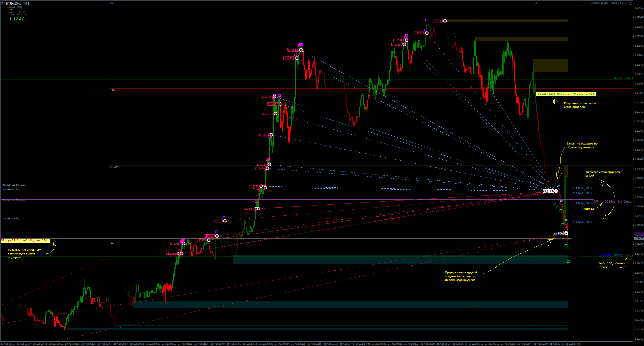Click the 1.12897 sell entry price tag
Image resolution: width=644 pixels, height=346 pixels.
click(399, 40)
